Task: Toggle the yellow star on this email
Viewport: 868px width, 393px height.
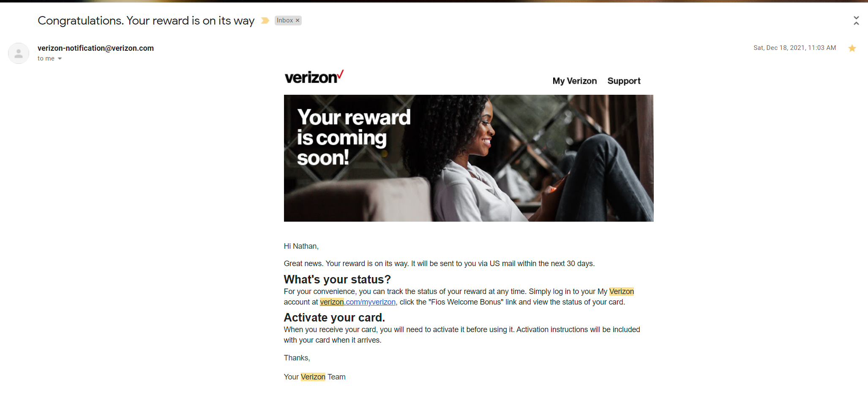Action: pos(852,48)
